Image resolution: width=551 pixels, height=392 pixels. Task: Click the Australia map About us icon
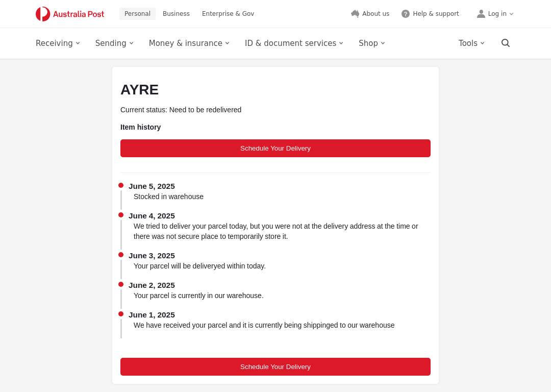[355, 14]
